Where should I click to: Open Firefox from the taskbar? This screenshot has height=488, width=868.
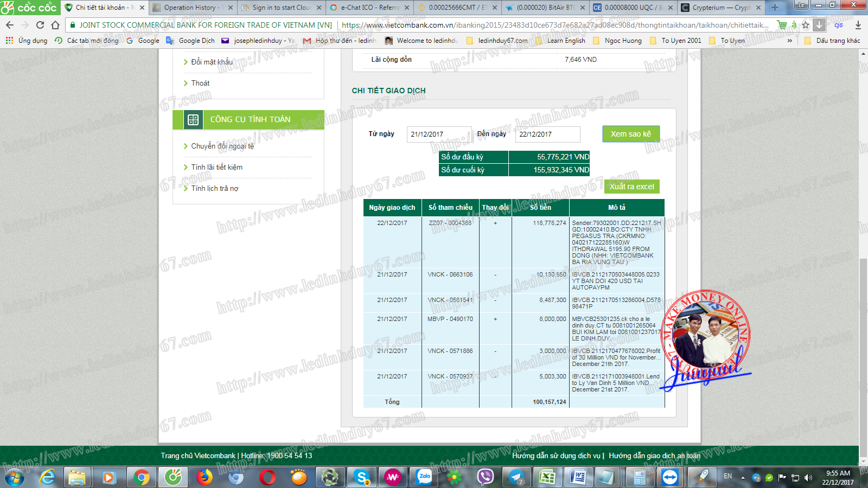(x=205, y=478)
